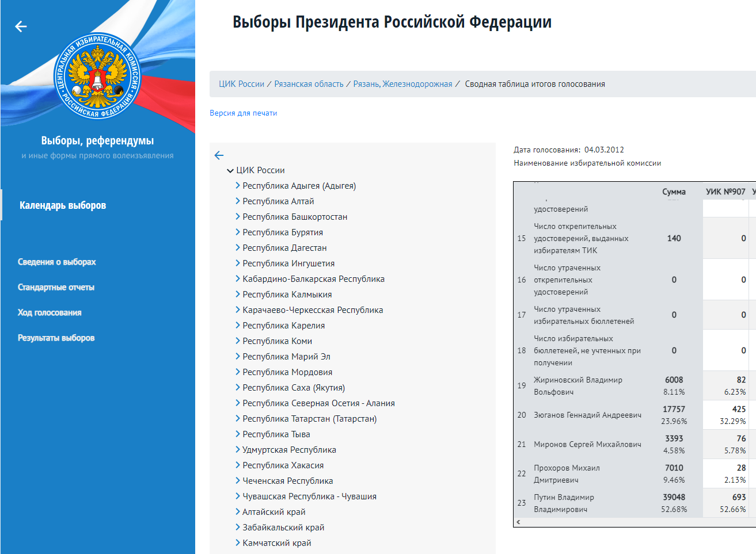Screen dimensions: 756x554
Task: Click the Central Election Commission emblem logo
Action: coord(97,75)
